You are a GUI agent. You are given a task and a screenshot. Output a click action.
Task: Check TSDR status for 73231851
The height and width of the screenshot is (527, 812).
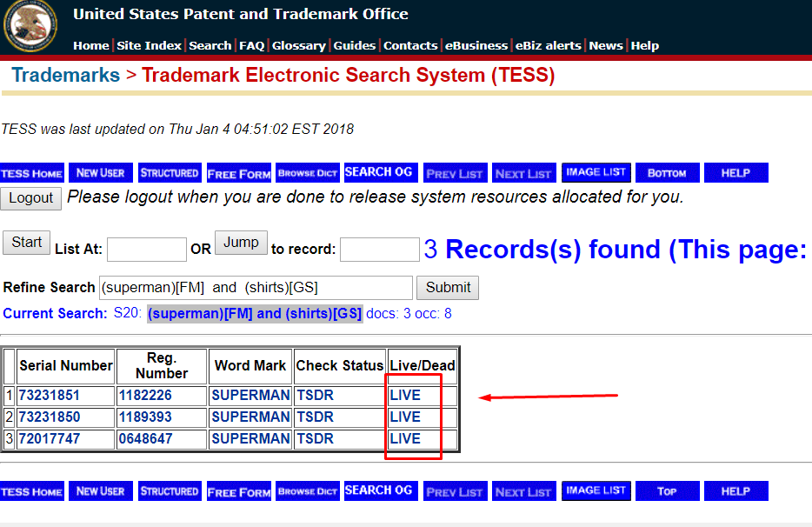pyautogui.click(x=315, y=396)
